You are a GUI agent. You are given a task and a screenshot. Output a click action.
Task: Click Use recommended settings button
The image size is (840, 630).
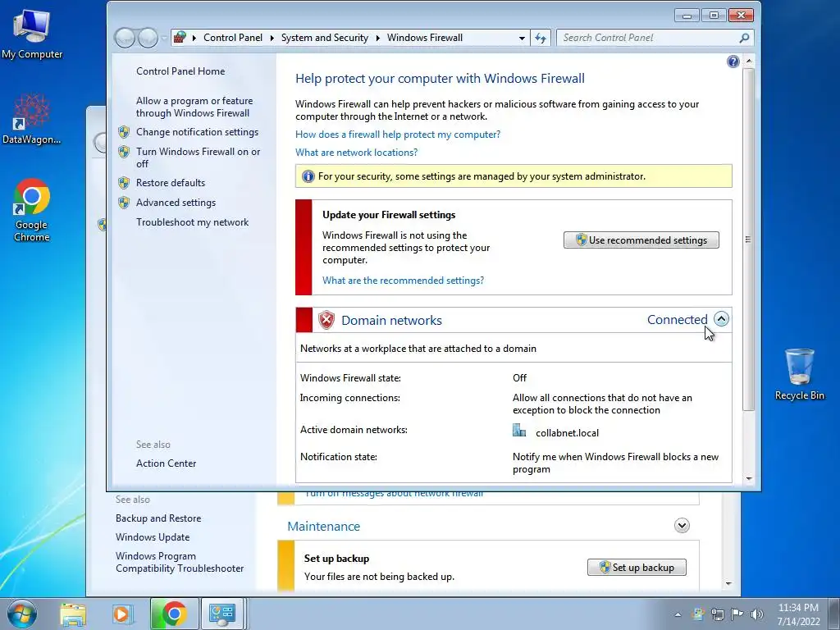641,240
